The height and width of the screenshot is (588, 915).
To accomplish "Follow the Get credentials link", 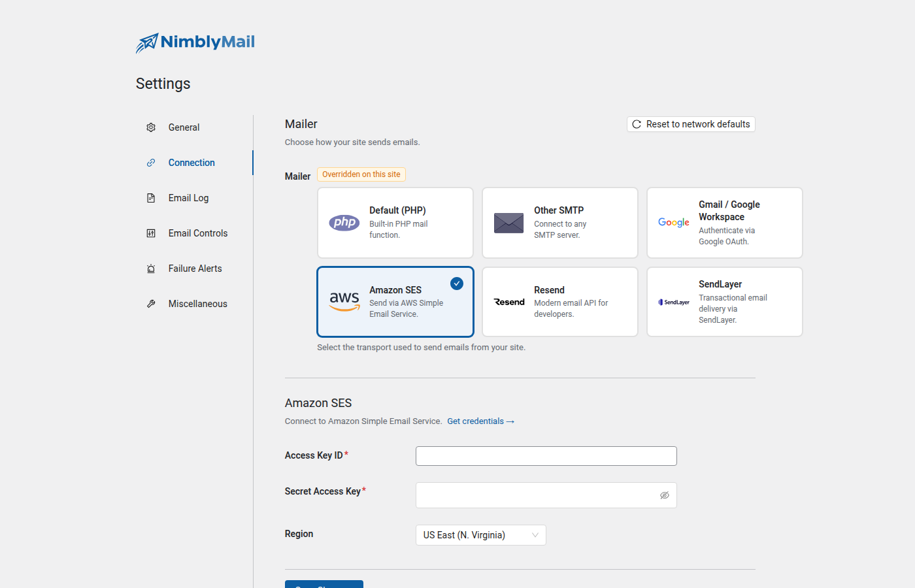I will tap(480, 421).
